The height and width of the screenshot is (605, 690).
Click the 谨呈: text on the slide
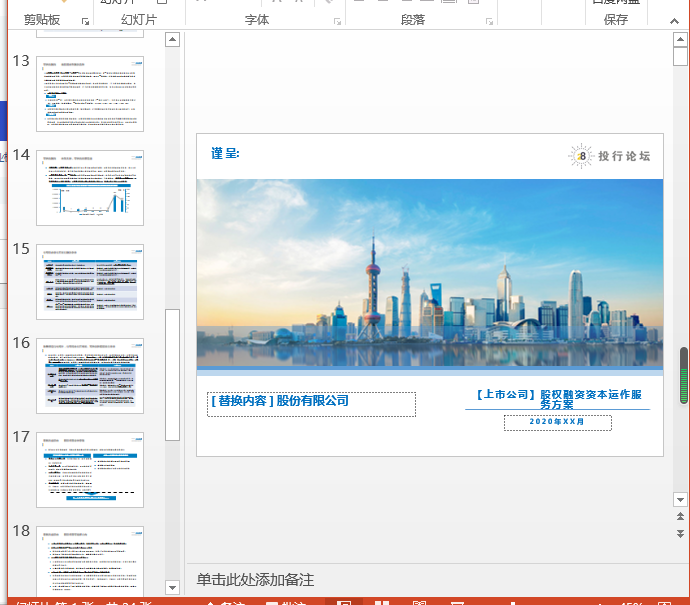tap(225, 153)
